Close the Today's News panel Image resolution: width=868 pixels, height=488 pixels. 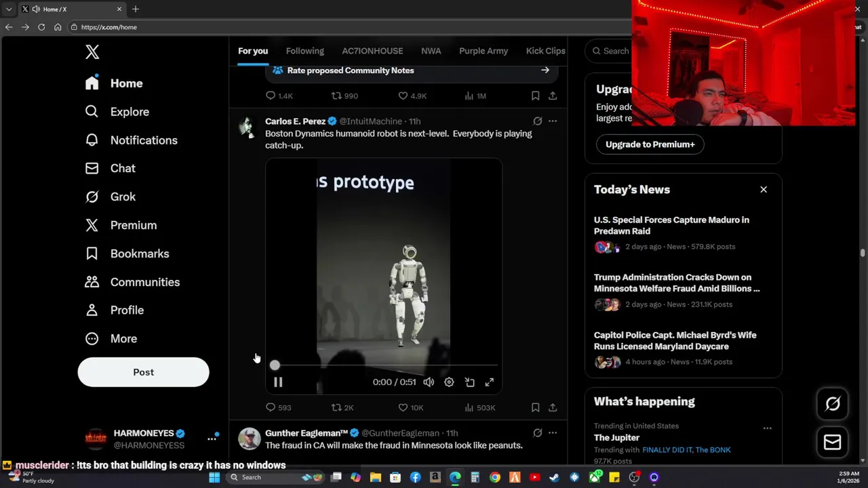pyautogui.click(x=764, y=190)
